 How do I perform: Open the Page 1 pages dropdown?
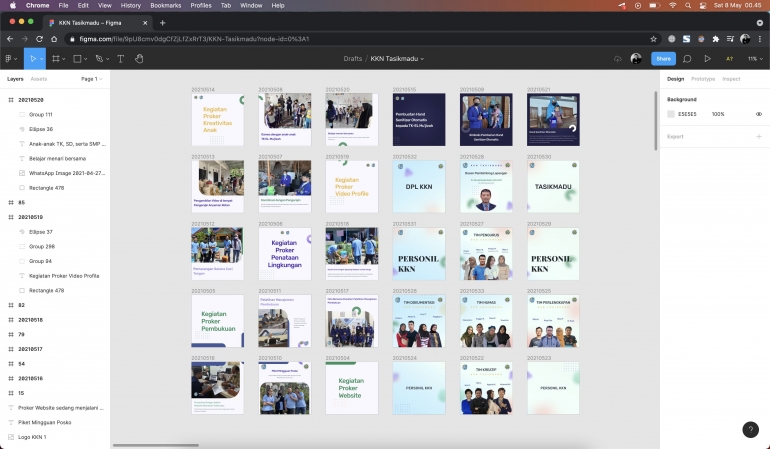click(x=92, y=79)
